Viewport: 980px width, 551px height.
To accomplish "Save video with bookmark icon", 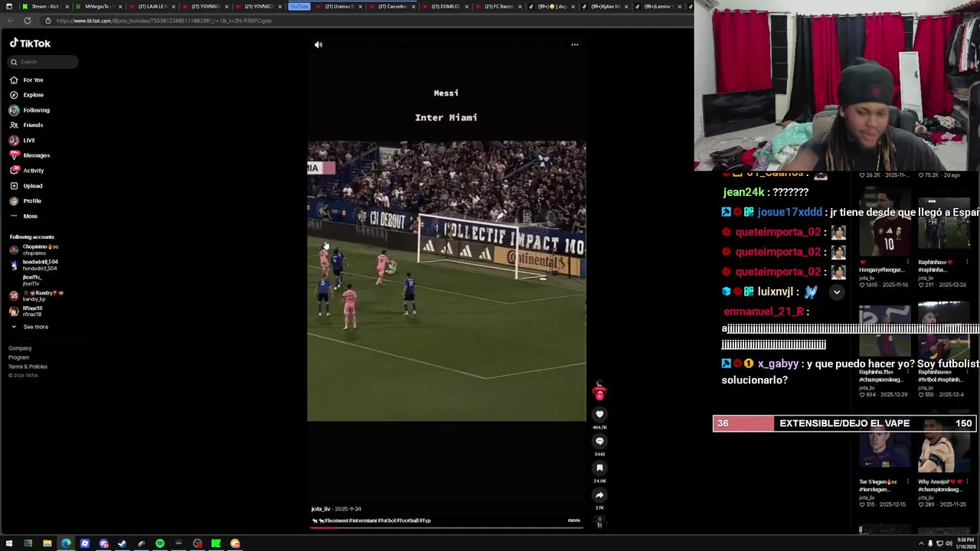I will (599, 468).
